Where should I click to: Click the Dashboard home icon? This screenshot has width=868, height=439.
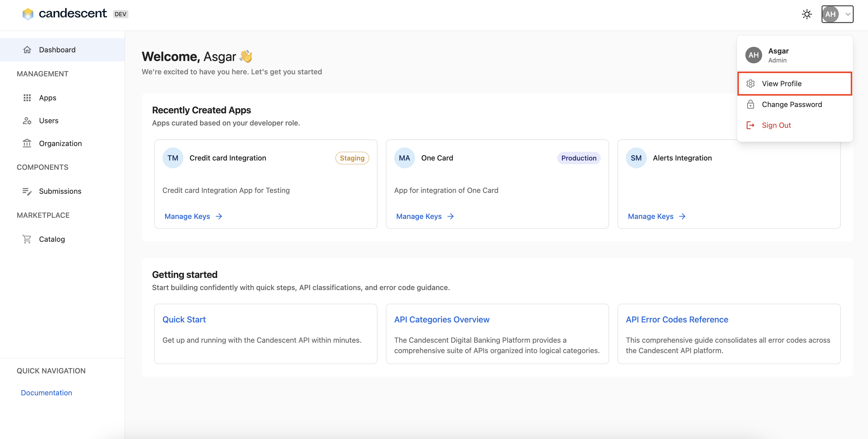pos(27,50)
